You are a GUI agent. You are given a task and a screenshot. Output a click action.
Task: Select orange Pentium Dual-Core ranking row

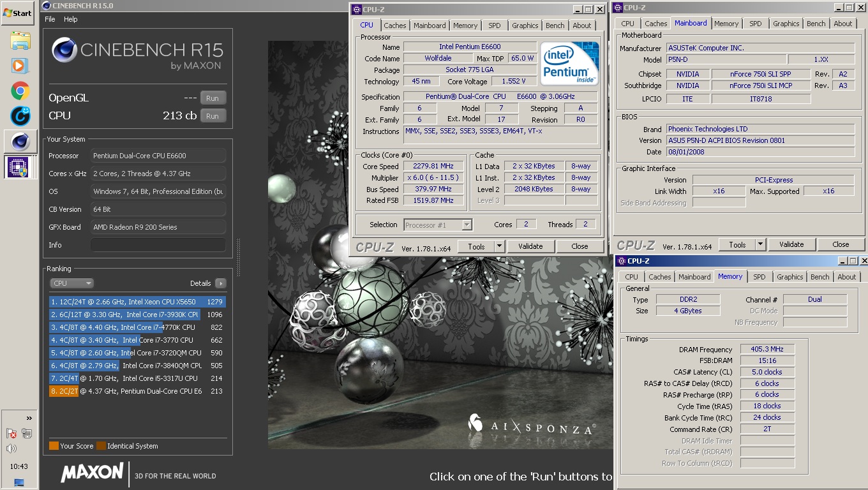[137, 391]
